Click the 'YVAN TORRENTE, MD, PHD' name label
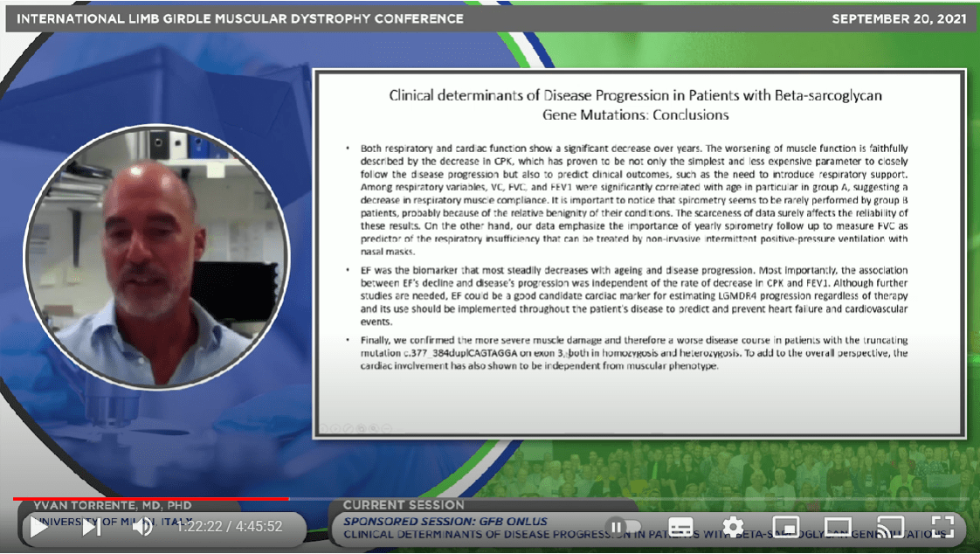 [113, 505]
